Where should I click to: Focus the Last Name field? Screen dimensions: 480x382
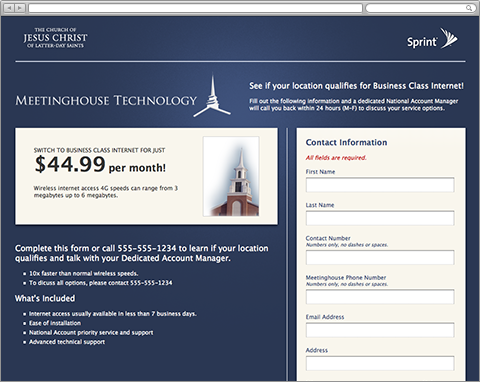380,218
